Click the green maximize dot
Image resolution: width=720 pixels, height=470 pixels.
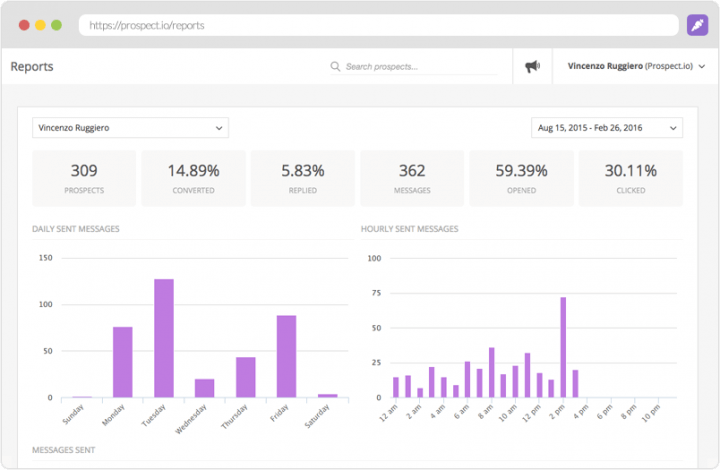click(x=56, y=25)
